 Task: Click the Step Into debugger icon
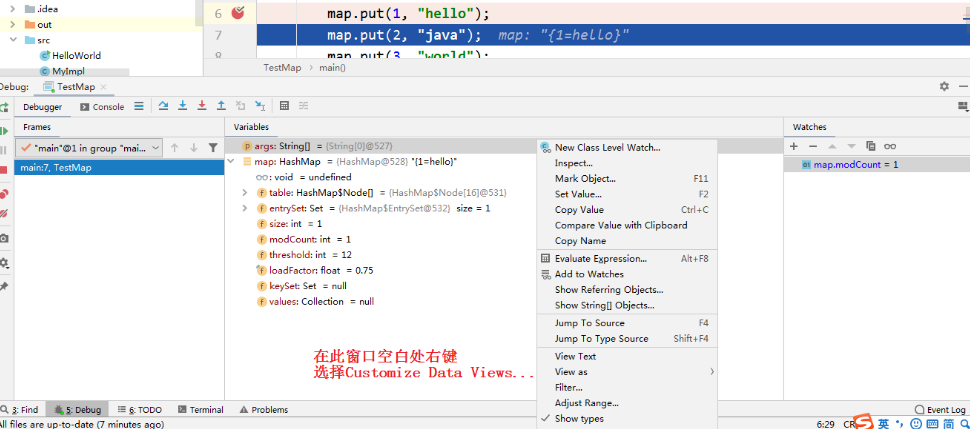click(x=182, y=106)
